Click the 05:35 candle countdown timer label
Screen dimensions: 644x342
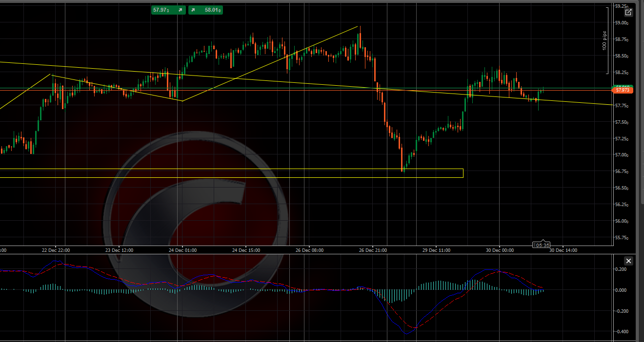click(542, 245)
